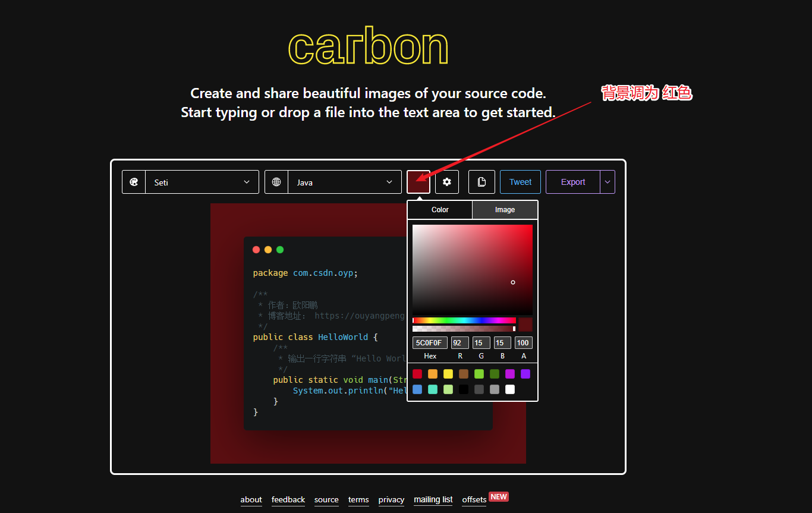Click the carbon logo title
The height and width of the screenshot is (513, 812).
click(x=368, y=46)
